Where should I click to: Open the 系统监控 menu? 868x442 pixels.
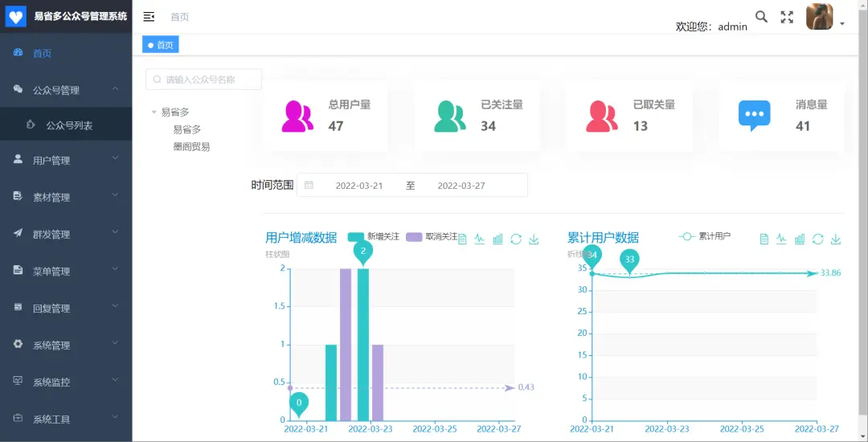point(66,382)
